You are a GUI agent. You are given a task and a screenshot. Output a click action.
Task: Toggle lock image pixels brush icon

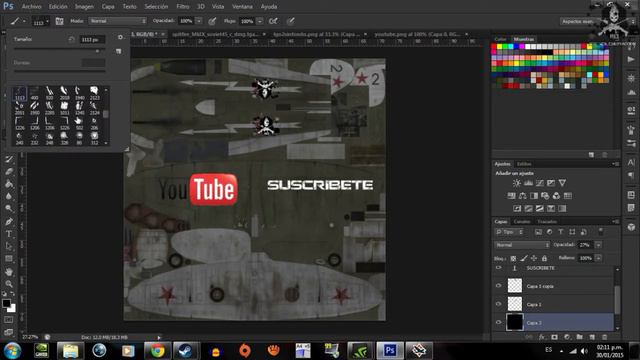(524, 258)
